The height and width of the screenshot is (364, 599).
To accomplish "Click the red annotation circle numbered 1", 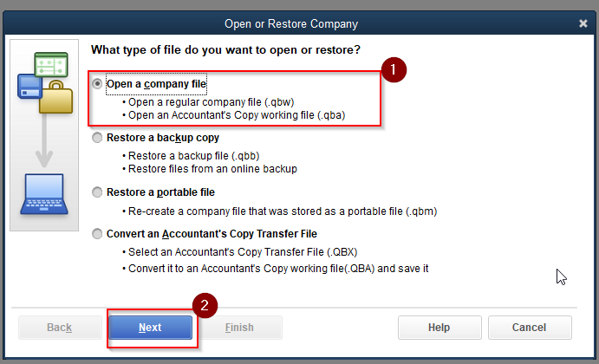I will coord(394,70).
